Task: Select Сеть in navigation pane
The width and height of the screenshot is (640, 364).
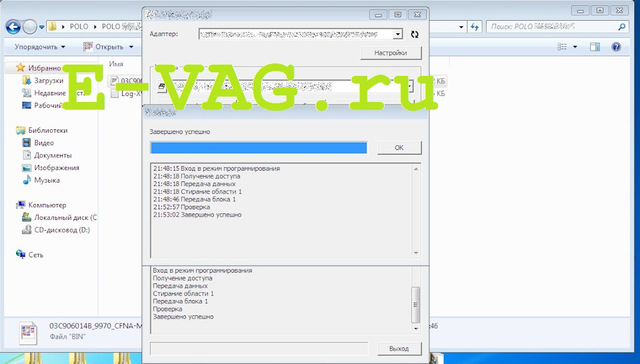Action: (x=30, y=255)
